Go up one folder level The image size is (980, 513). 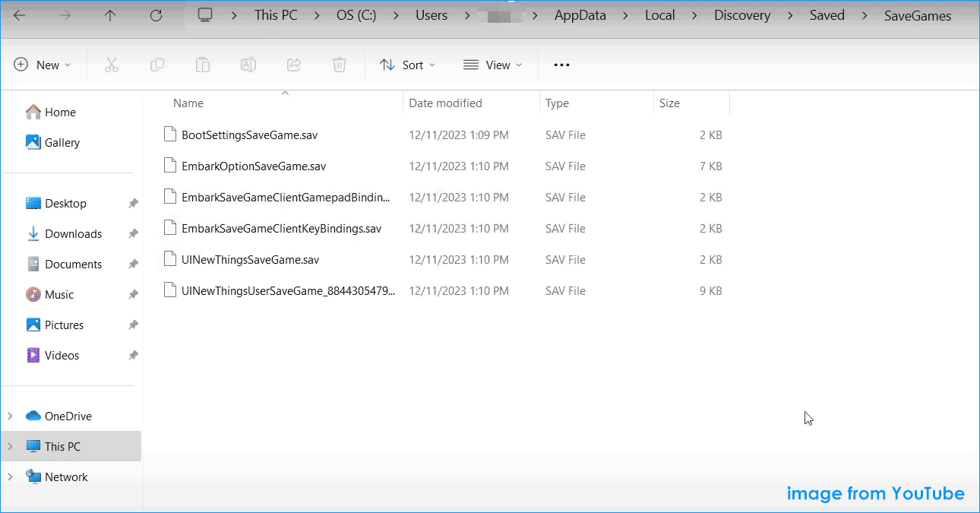point(110,15)
